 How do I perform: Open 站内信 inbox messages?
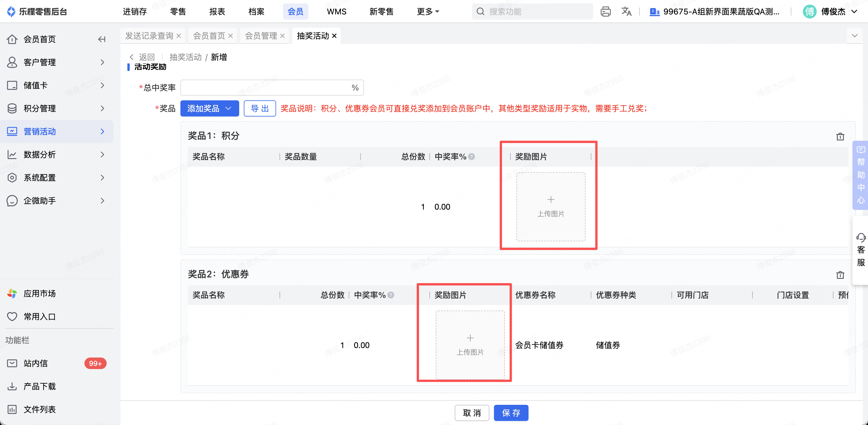point(35,363)
